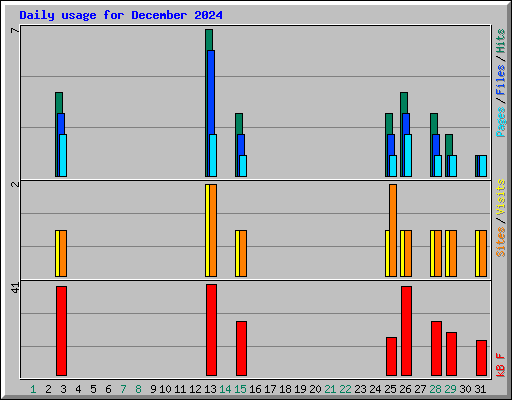Click the red KB bar for day 31
The image size is (512, 400).
pyautogui.click(x=481, y=358)
